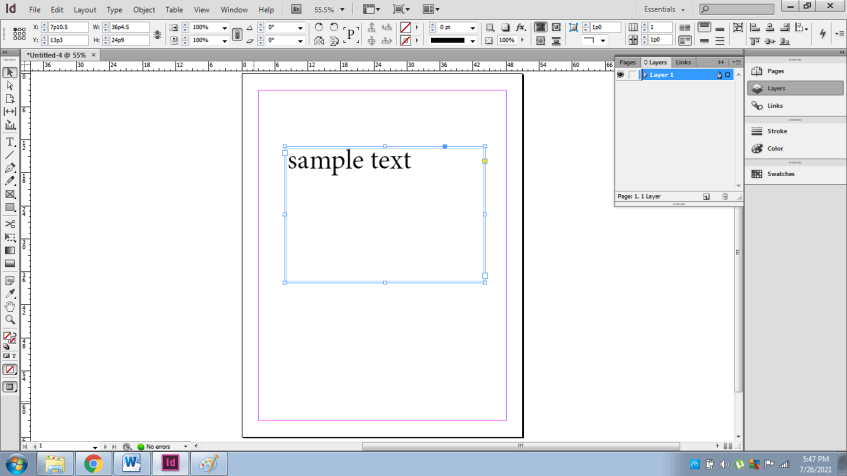
Task: Open the Stroke panel icon
Action: coord(776,131)
